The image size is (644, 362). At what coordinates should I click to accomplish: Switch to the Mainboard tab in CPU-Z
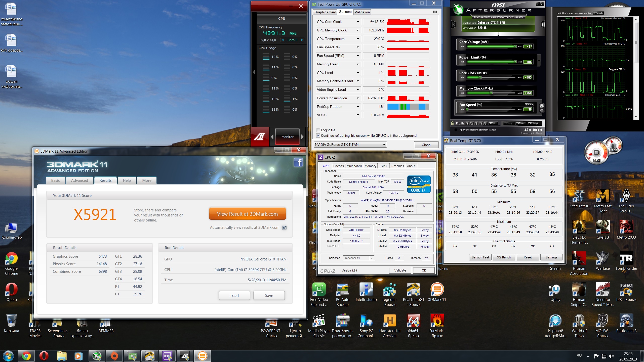tap(354, 166)
